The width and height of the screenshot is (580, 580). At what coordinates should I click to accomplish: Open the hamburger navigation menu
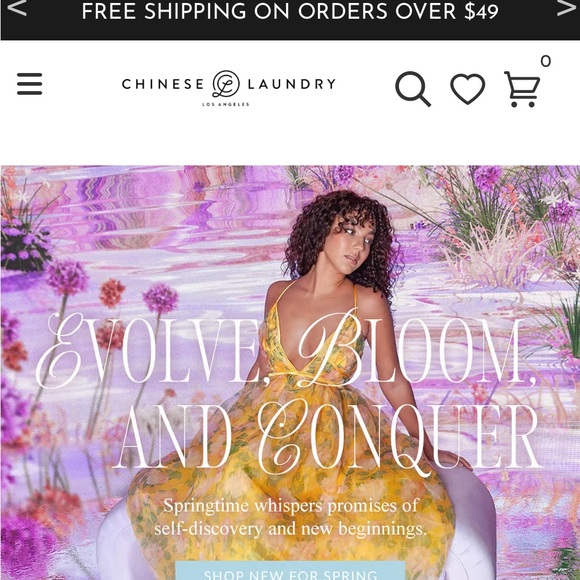[x=30, y=84]
